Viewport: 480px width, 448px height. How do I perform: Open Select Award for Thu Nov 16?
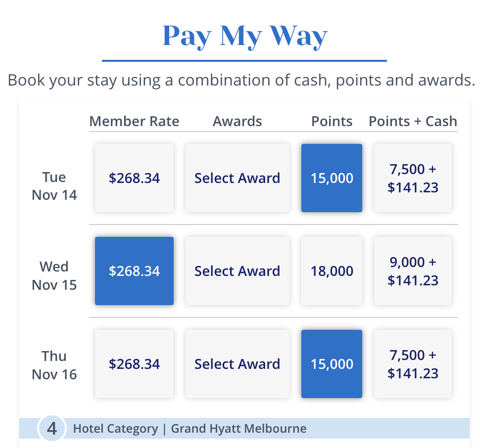click(x=237, y=364)
